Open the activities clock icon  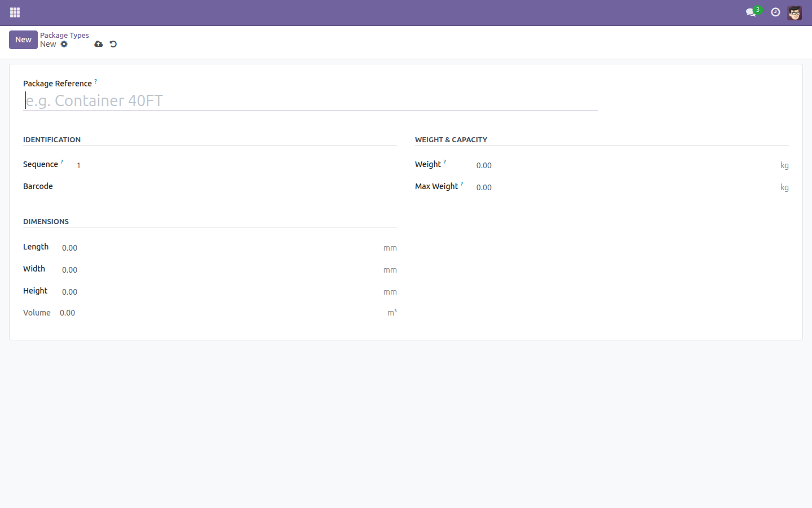coord(775,12)
